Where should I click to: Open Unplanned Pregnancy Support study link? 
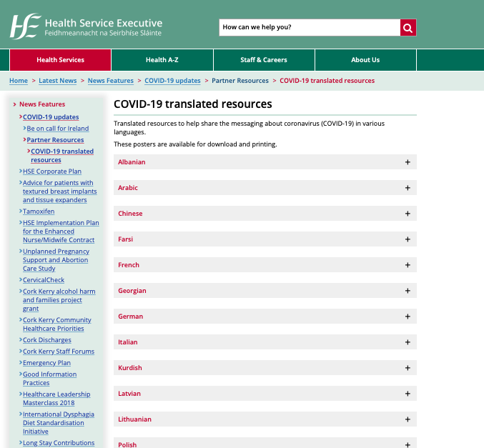pos(56,260)
